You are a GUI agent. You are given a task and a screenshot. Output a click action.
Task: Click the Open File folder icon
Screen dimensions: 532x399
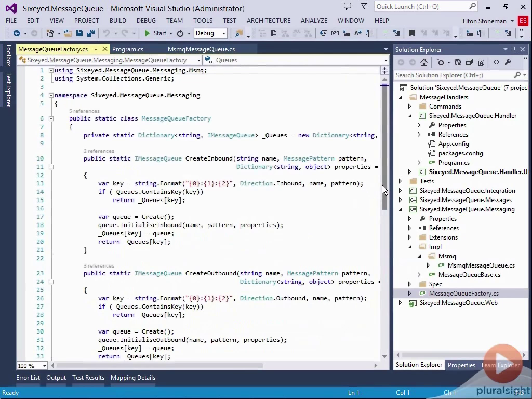[68, 33]
